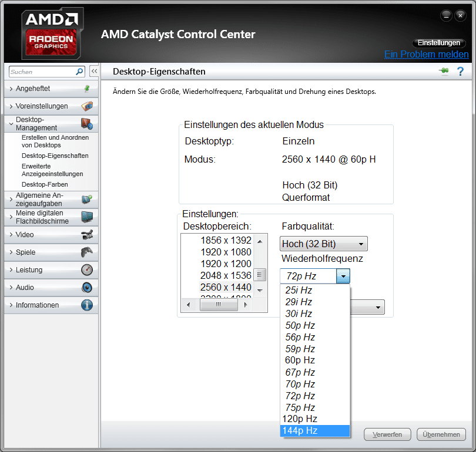Viewport: 476px width, 452px height.
Task: Collapse the Desktop-Management section
Action: 11,124
